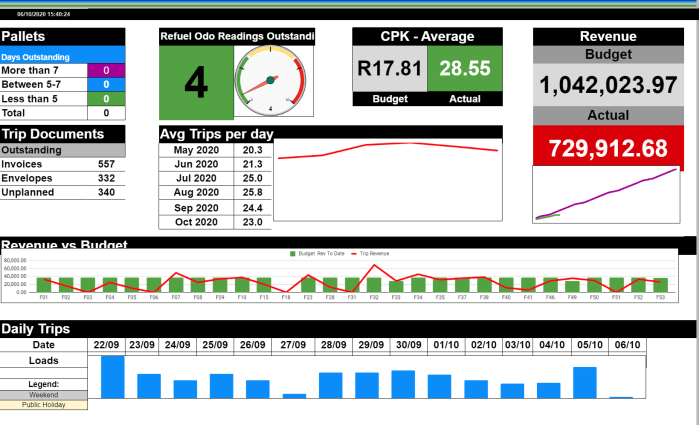699x425 pixels.
Task: Select the purple More than 7 count
Action: point(106,70)
